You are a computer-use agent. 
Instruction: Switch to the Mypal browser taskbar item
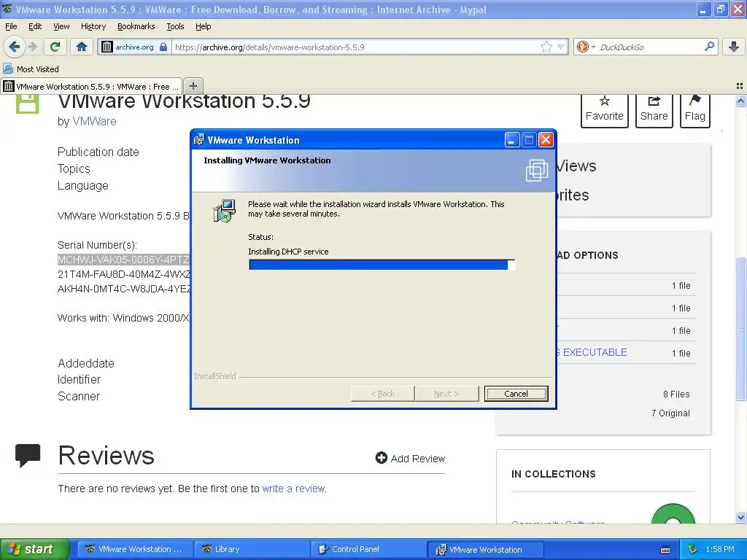135,549
